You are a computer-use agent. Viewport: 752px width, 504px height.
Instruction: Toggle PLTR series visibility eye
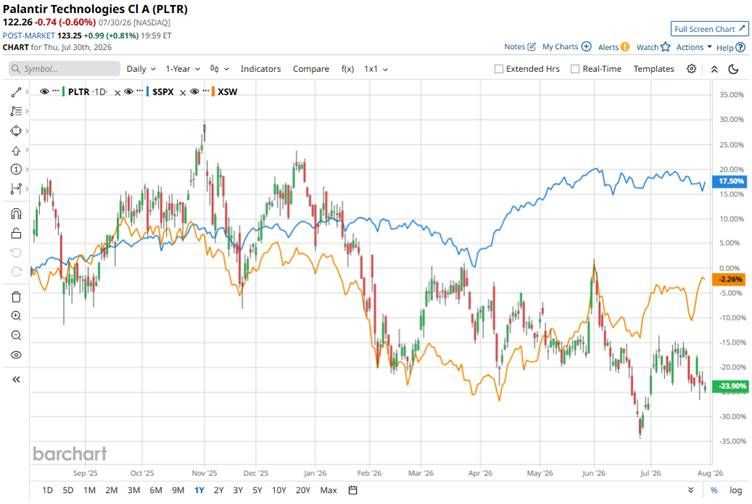44,91
